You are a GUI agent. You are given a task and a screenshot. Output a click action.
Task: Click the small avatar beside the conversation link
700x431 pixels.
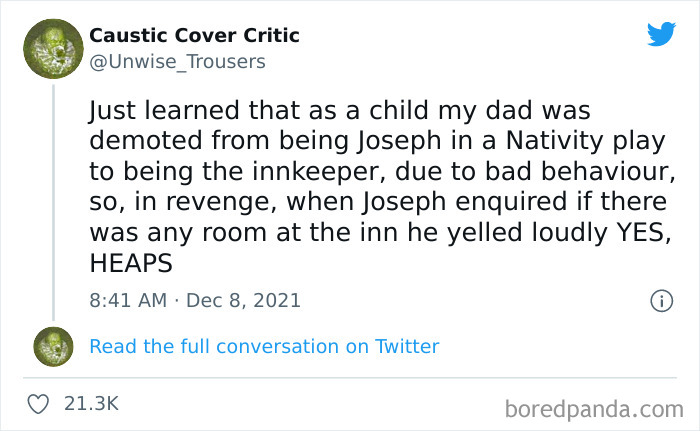coord(53,346)
